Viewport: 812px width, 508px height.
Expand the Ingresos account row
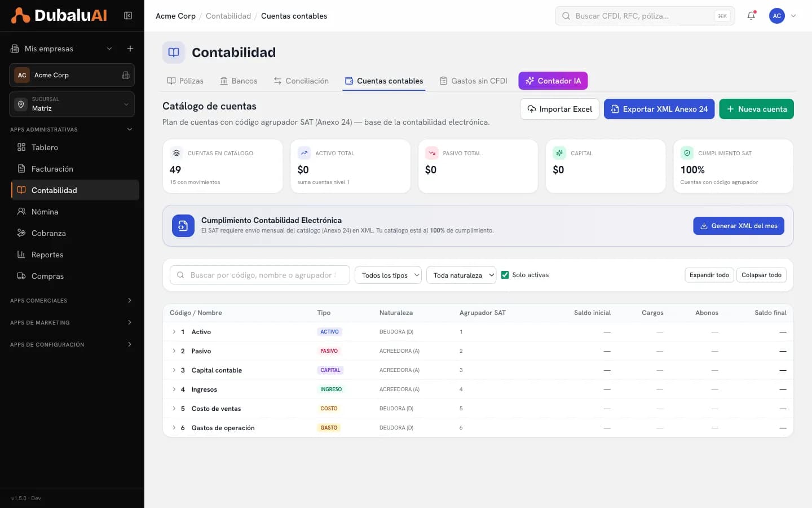coord(174,389)
